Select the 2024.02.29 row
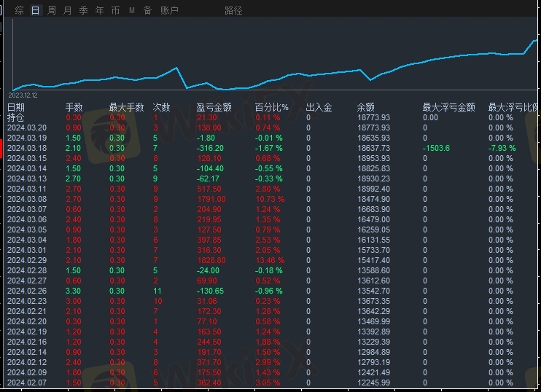The image size is (541, 392). [27, 260]
